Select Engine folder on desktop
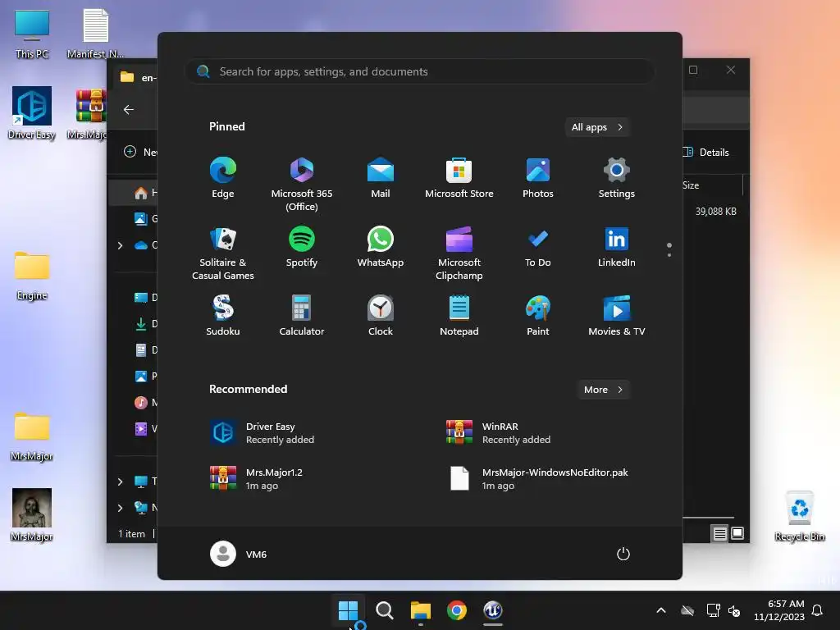 [32, 276]
